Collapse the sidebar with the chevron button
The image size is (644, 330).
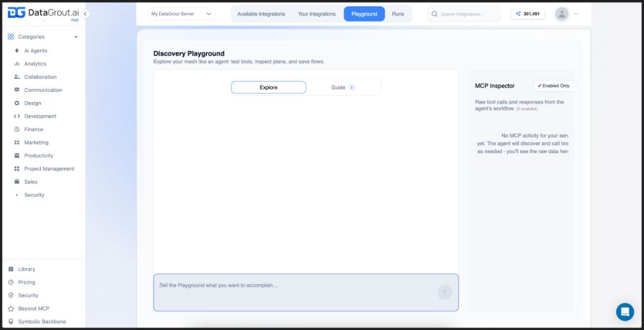85,14
